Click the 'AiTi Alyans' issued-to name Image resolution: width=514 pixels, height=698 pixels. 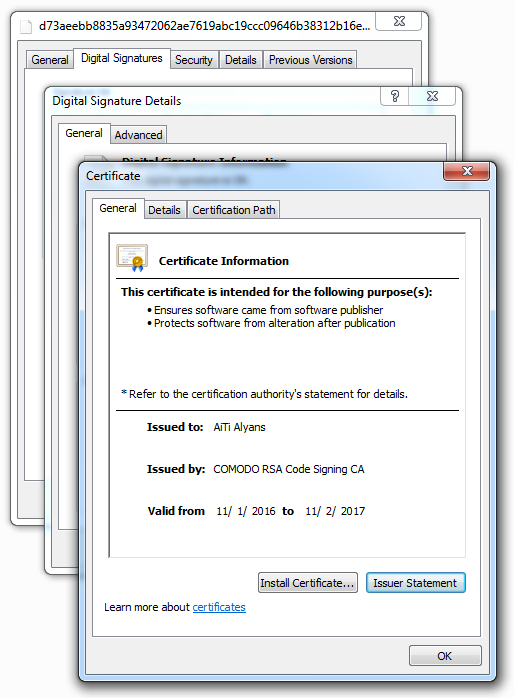point(239,427)
